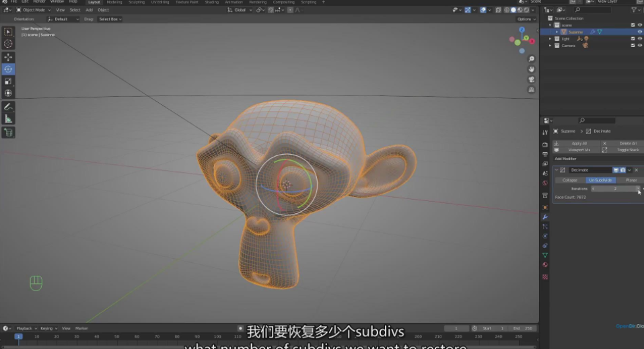This screenshot has height=349, width=644.
Task: Open the Output properties tab
Action: [x=545, y=154]
